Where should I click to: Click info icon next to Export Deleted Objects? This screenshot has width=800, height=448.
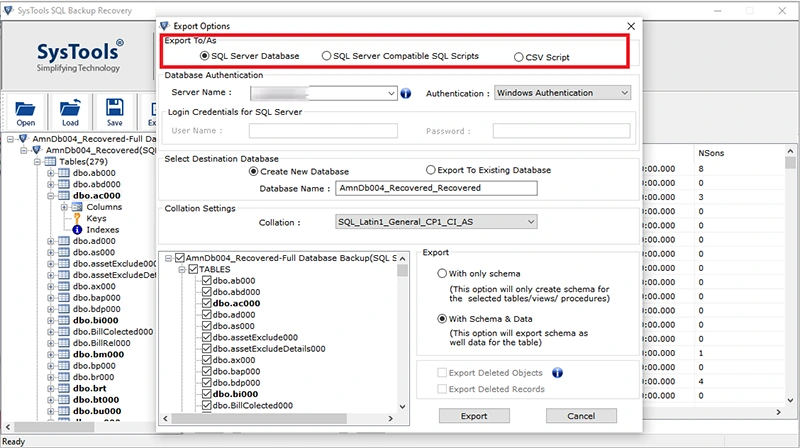pos(557,373)
